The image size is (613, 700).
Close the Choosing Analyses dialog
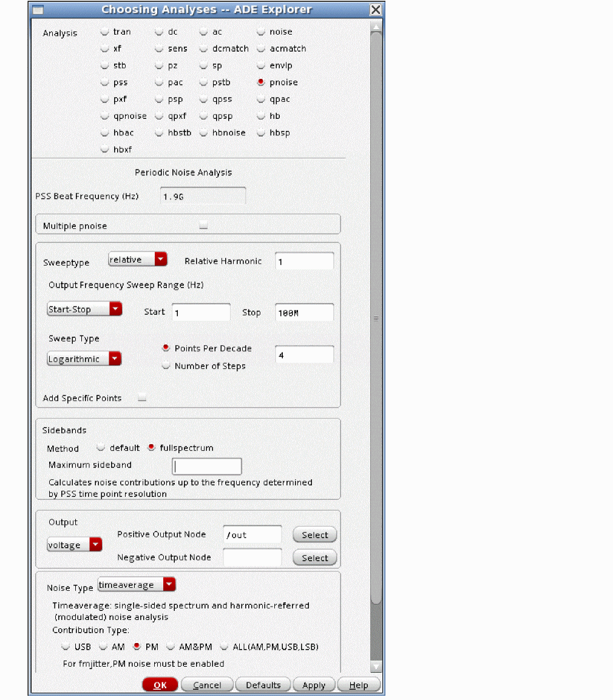click(376, 9)
